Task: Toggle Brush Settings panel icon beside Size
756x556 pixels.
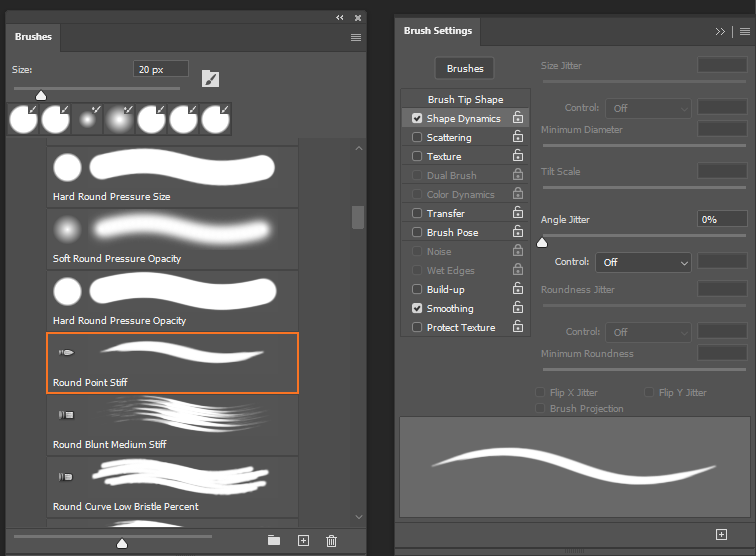Action: pyautogui.click(x=210, y=79)
